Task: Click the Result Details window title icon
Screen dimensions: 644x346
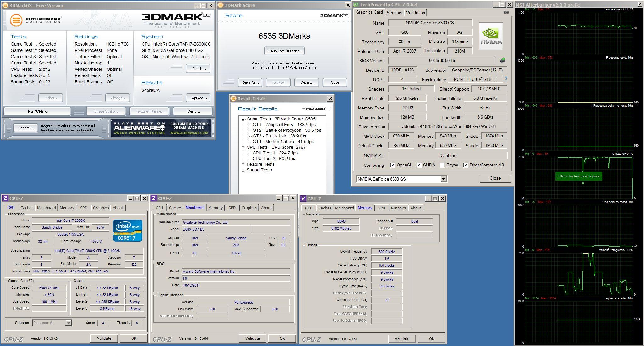Action: 233,98
